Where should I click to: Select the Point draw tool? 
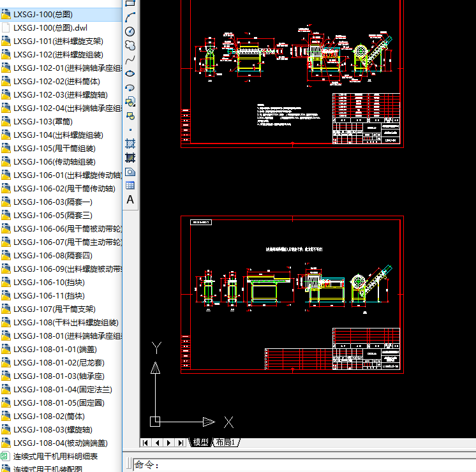point(131,130)
